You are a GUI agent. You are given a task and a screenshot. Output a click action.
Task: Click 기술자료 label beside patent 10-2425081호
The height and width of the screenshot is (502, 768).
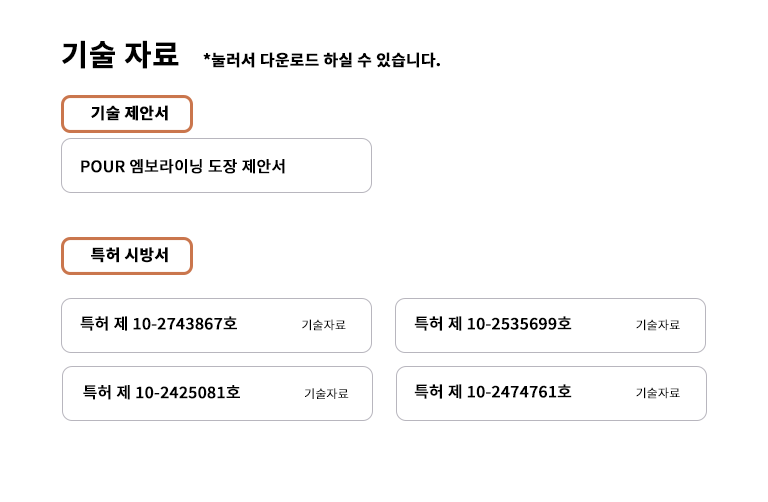coord(326,394)
